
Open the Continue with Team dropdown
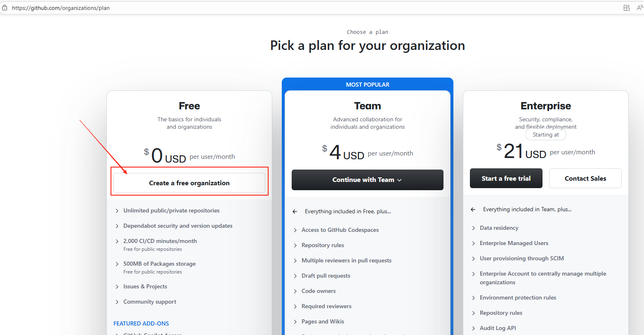pos(368,180)
